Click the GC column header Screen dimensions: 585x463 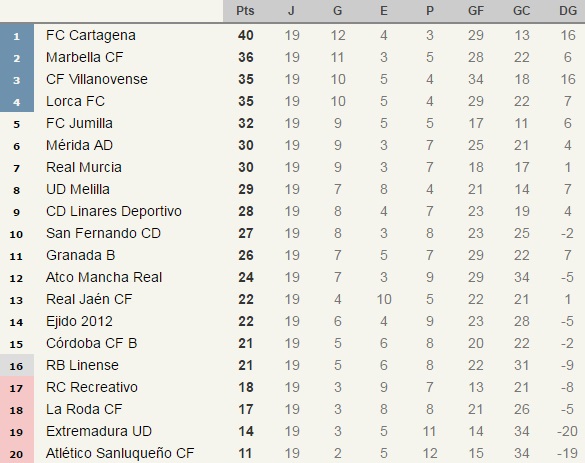[x=522, y=11]
